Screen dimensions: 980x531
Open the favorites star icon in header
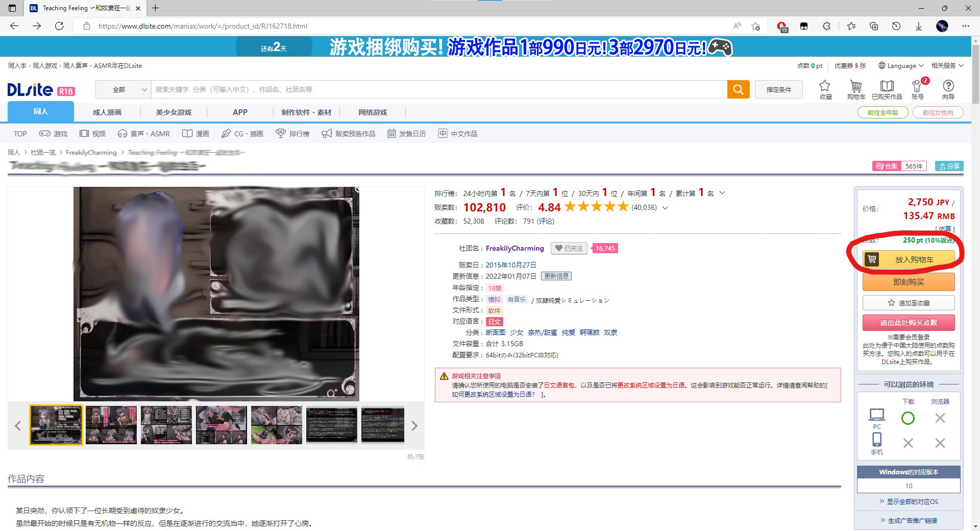(x=825, y=89)
